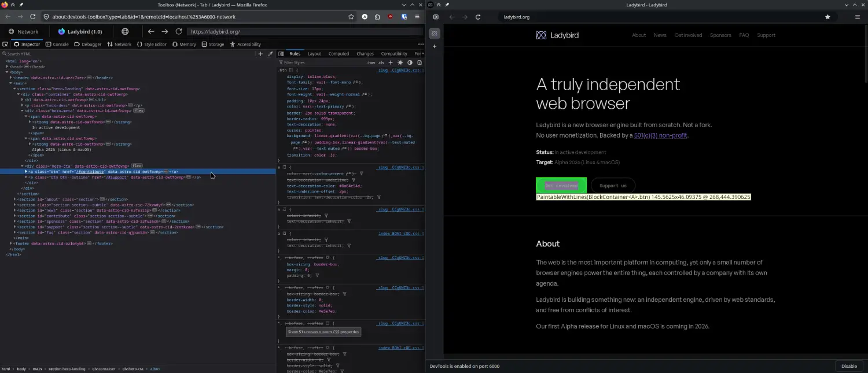The height and width of the screenshot is (373, 868).
Task: Collapse the div class="hero-cta" node
Action: 23,166
